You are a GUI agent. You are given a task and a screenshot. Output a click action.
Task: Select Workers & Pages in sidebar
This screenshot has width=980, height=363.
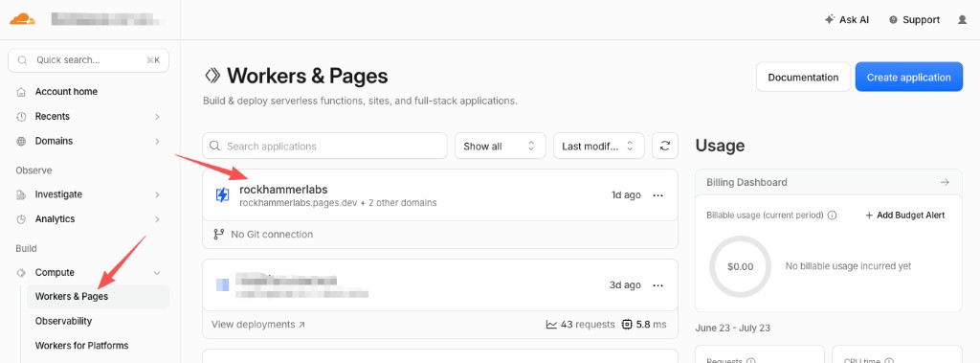coord(98,297)
